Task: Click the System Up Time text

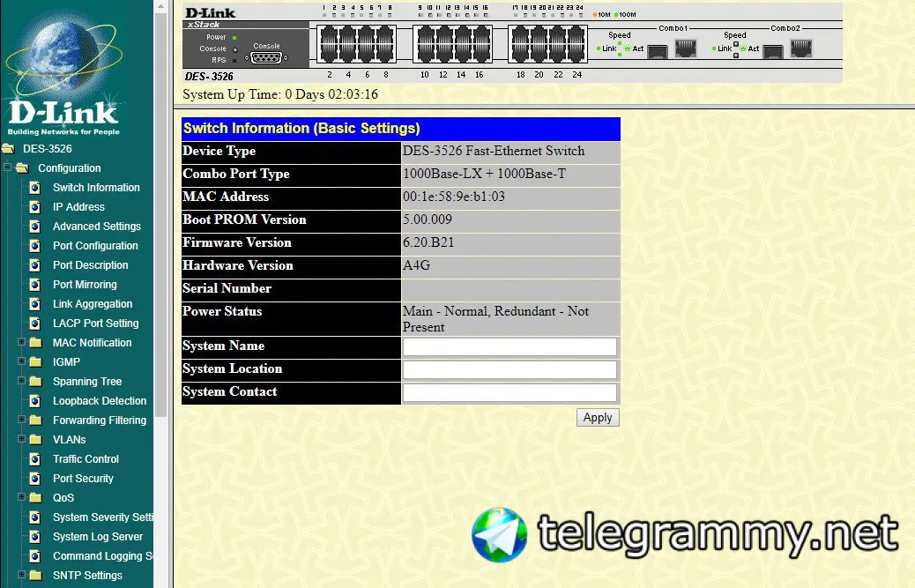Action: pyautogui.click(x=280, y=94)
